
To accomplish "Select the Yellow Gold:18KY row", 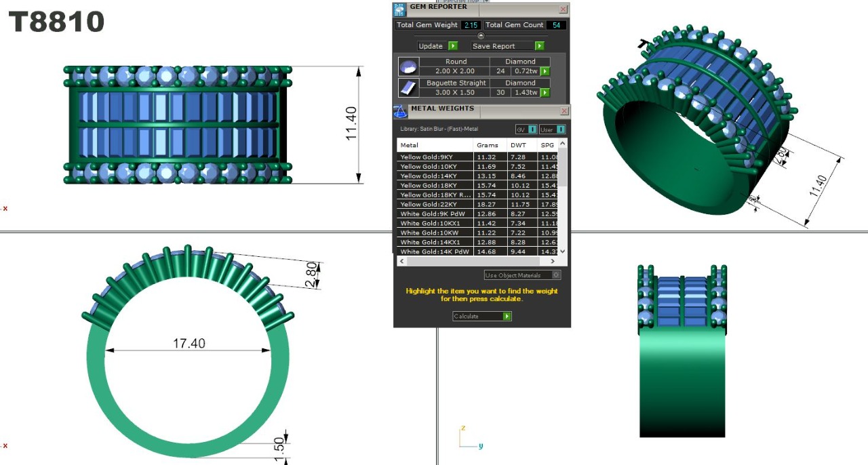I will [477, 186].
